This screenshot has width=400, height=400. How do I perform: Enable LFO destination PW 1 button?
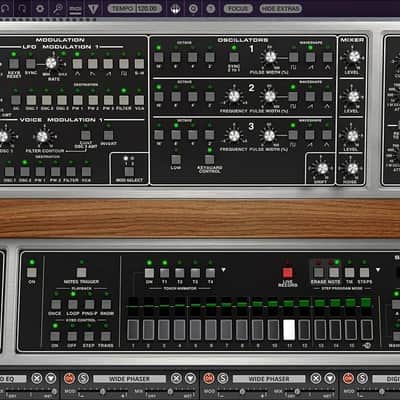click(x=78, y=100)
